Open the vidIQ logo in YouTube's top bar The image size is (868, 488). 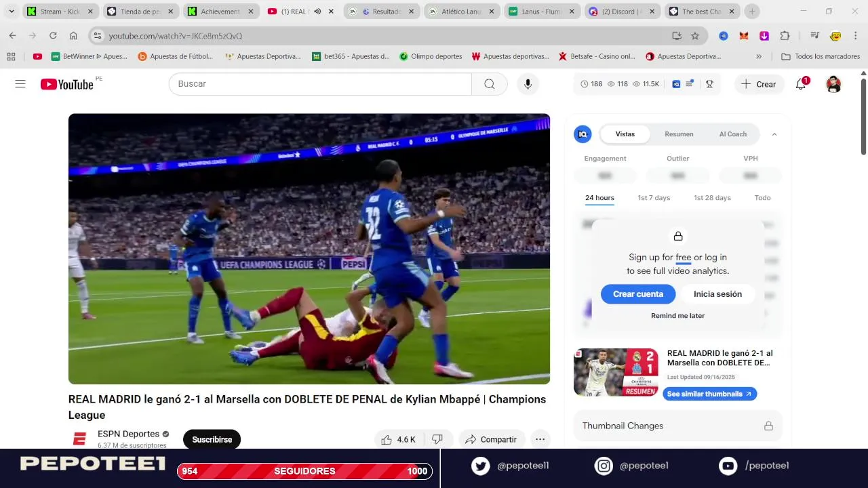click(676, 84)
